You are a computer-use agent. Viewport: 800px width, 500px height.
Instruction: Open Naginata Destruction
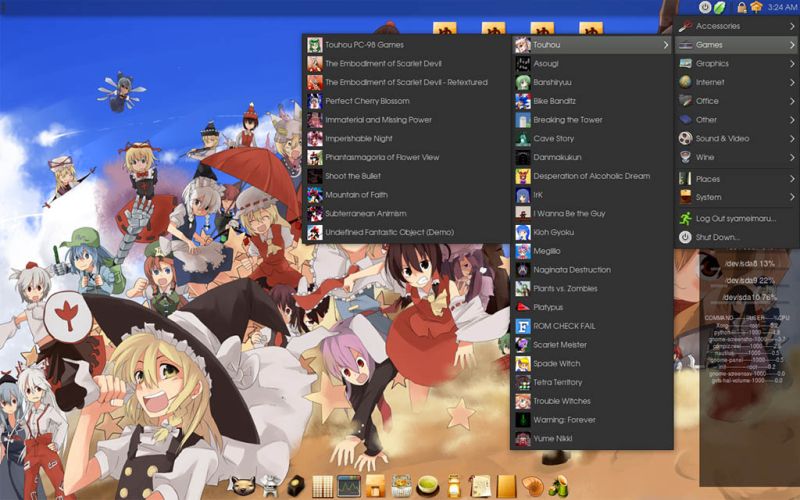point(592,270)
